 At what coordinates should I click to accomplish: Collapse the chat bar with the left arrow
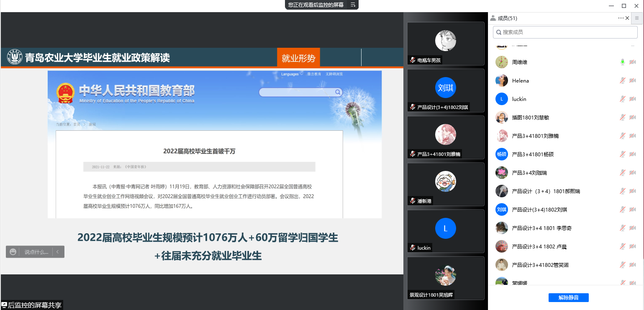click(x=57, y=252)
